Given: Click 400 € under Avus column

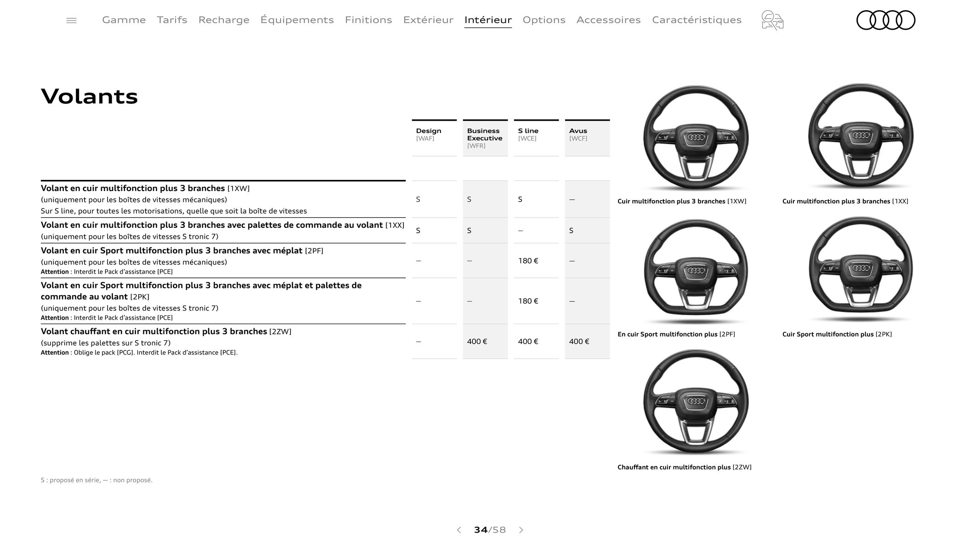Looking at the screenshot, I should point(579,342).
